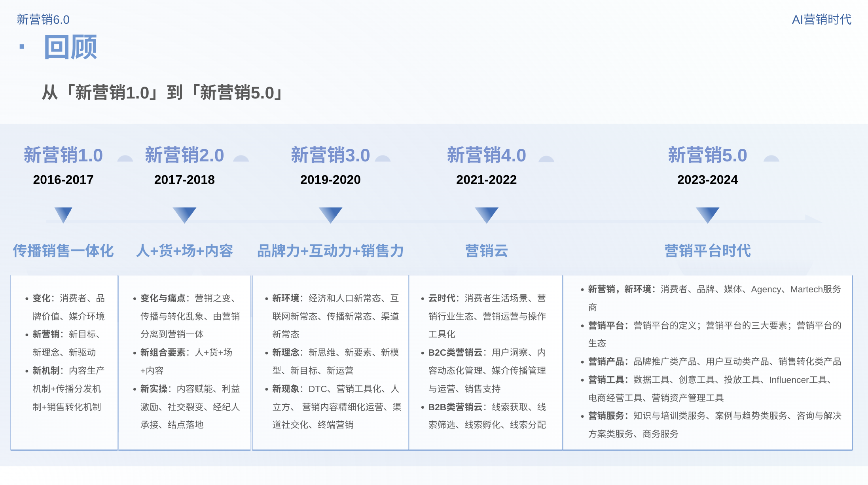Screen dimensions: 868x485
Task: Click the semicircle icon beside 新营销3.0
Action: point(383,159)
